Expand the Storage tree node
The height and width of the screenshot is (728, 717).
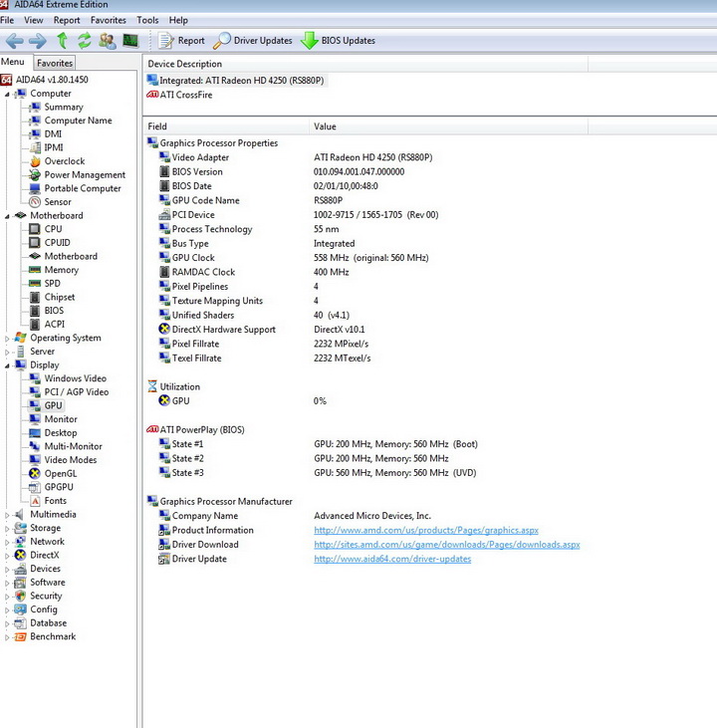(7, 529)
